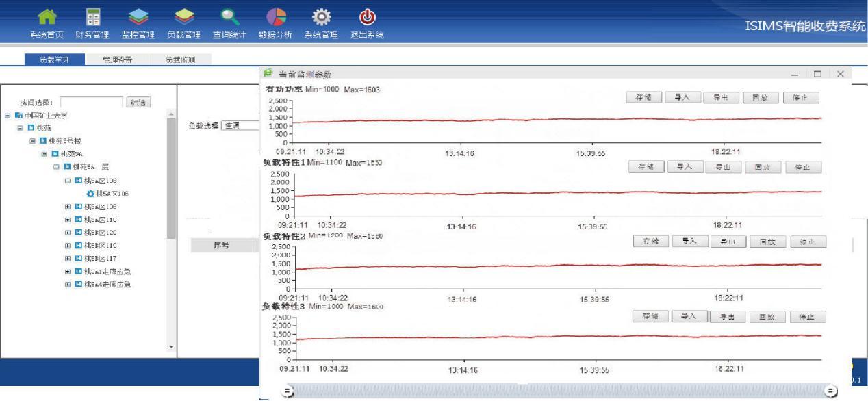Open 财务管理 calculator icon
Viewport: 868px width, 401px height.
[92, 16]
